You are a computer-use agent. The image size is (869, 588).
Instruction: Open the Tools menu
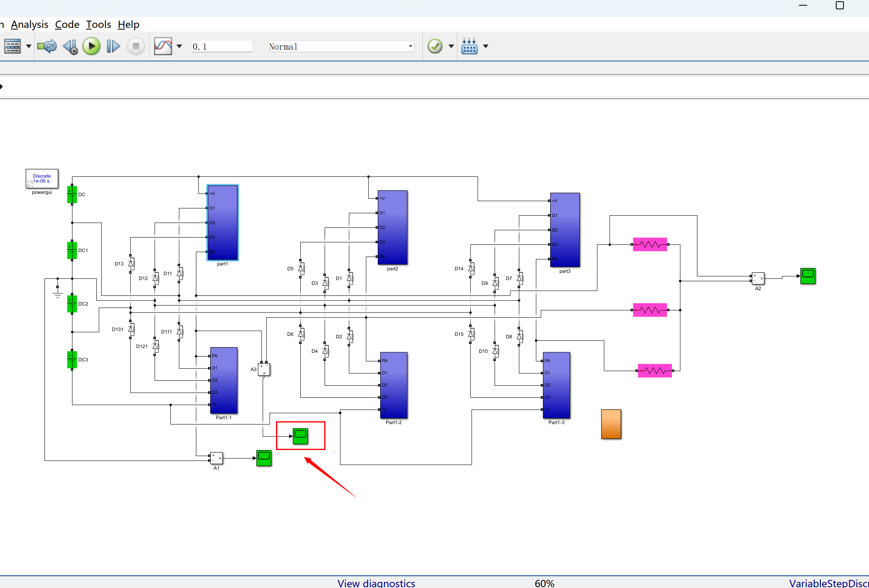click(98, 25)
